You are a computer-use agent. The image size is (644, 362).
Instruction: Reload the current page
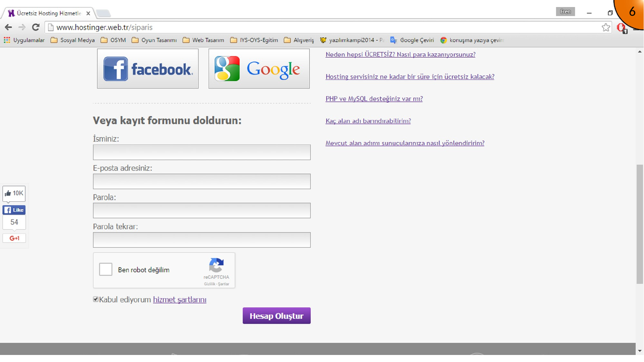point(36,27)
